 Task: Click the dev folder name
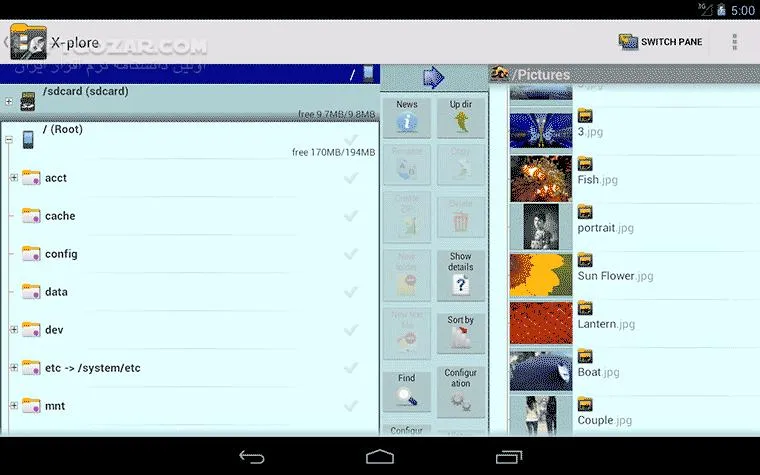coord(54,330)
